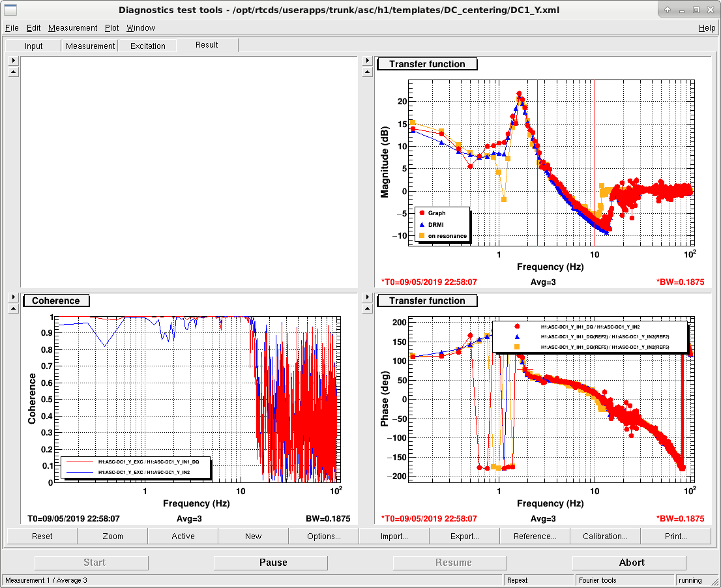This screenshot has width=721, height=588.
Task: Click right-arrow icon beside Coherence plot
Action: coord(13,297)
